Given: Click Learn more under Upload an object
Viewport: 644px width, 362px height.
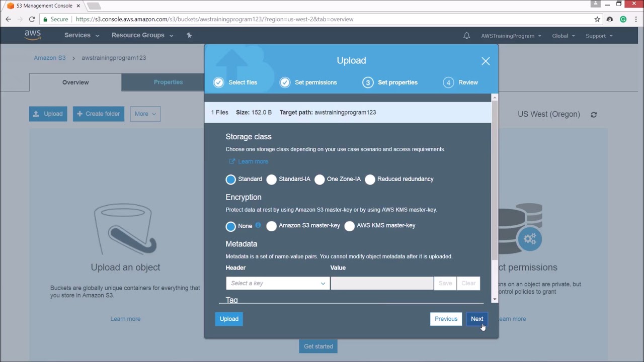Looking at the screenshot, I should point(125,319).
